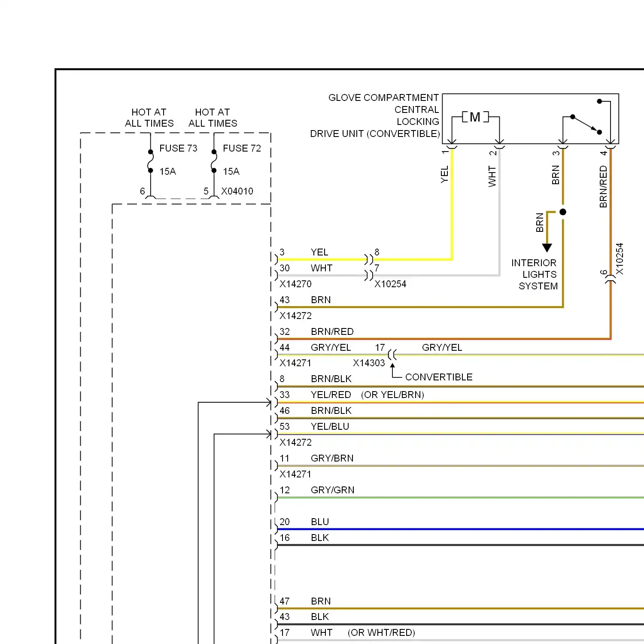Select the "X04010" connector label
This screenshot has width=644, height=644.
pos(237,191)
